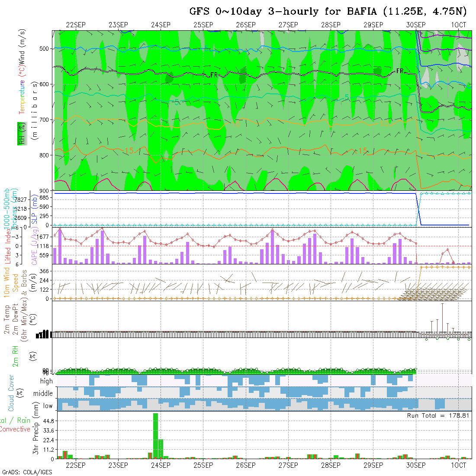
Task: Select the high cloud cover row label
Action: 46,381
